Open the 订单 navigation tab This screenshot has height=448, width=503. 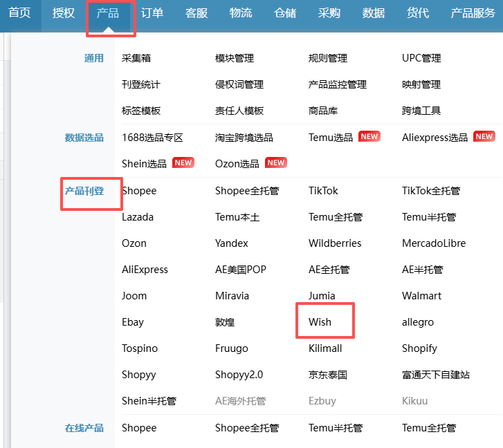152,13
